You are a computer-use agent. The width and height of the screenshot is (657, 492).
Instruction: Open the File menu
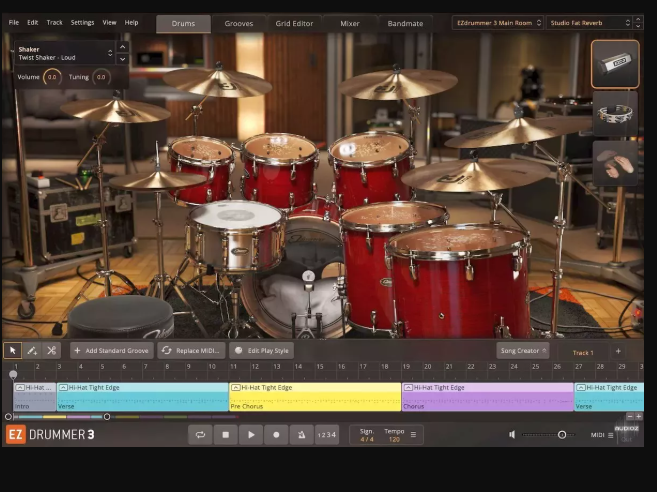(14, 23)
